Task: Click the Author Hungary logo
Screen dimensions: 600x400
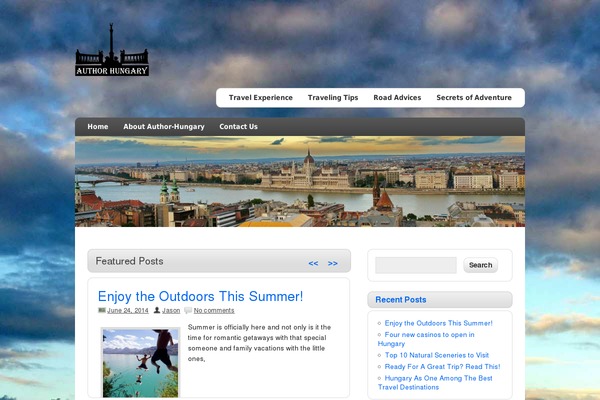Action: coord(112,50)
